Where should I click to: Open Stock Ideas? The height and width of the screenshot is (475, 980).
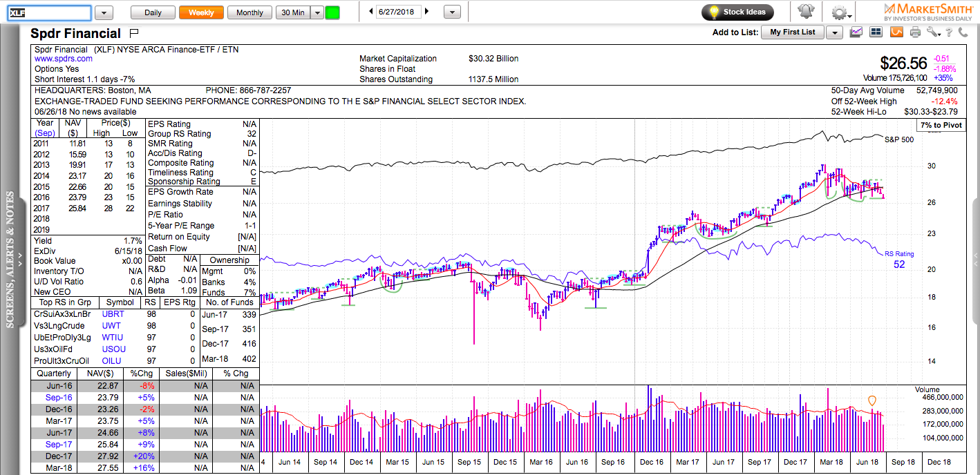click(737, 12)
